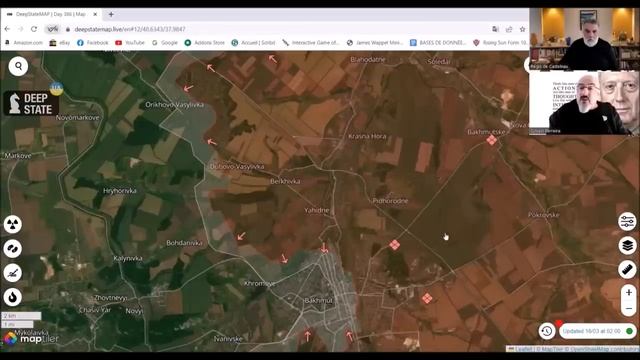Bookmark the page with the star icon
The image size is (640, 360).
point(522,29)
